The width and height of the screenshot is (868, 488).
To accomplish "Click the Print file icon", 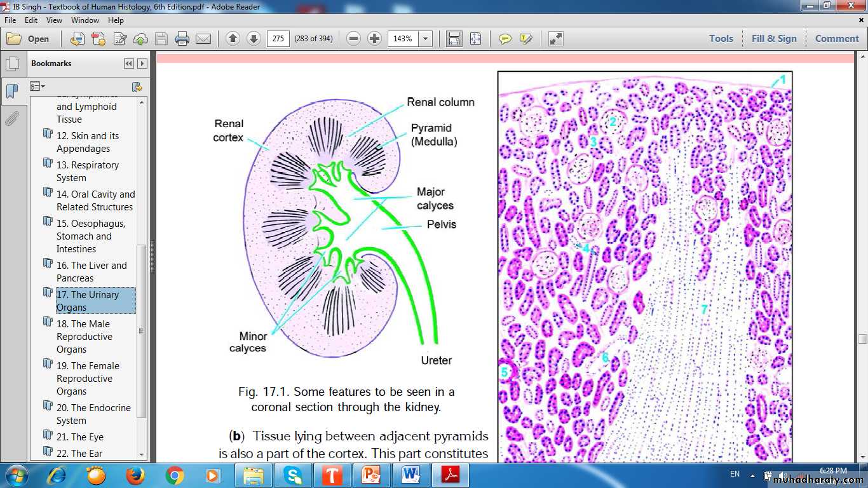I will (182, 39).
